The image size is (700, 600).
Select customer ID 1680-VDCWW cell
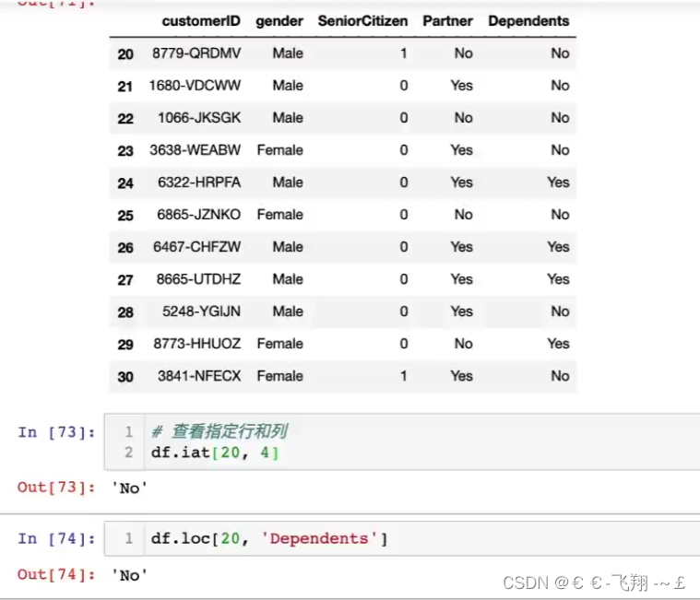coord(195,85)
